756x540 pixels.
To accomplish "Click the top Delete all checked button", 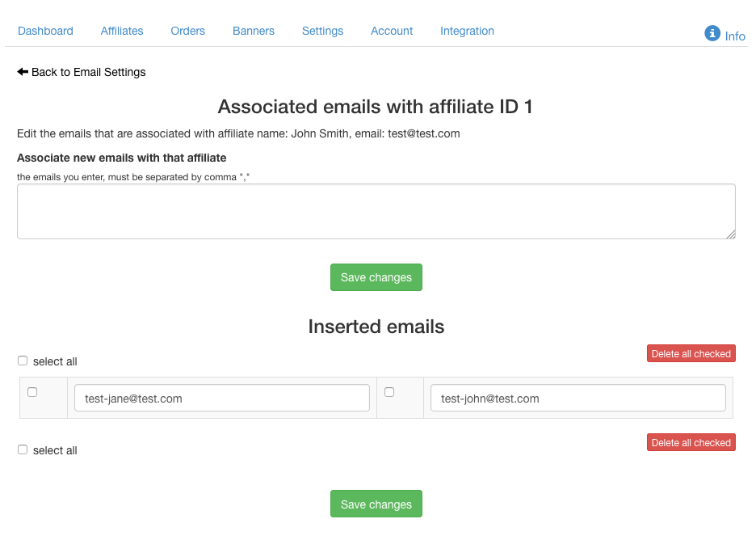I will 691,353.
